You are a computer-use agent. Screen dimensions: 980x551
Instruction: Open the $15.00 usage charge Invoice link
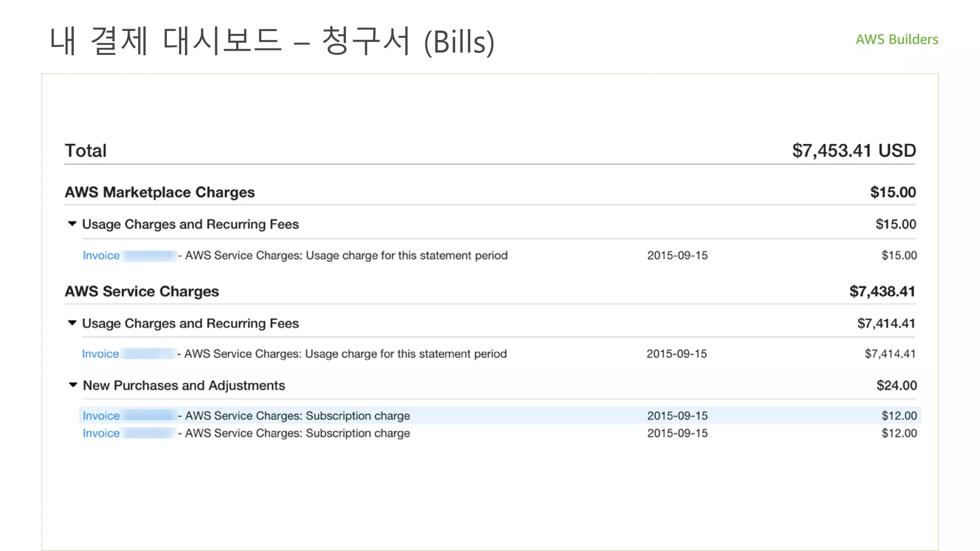101,255
